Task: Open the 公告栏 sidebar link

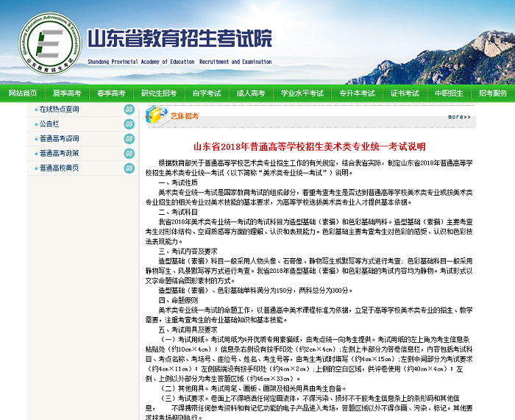Action: (49, 124)
